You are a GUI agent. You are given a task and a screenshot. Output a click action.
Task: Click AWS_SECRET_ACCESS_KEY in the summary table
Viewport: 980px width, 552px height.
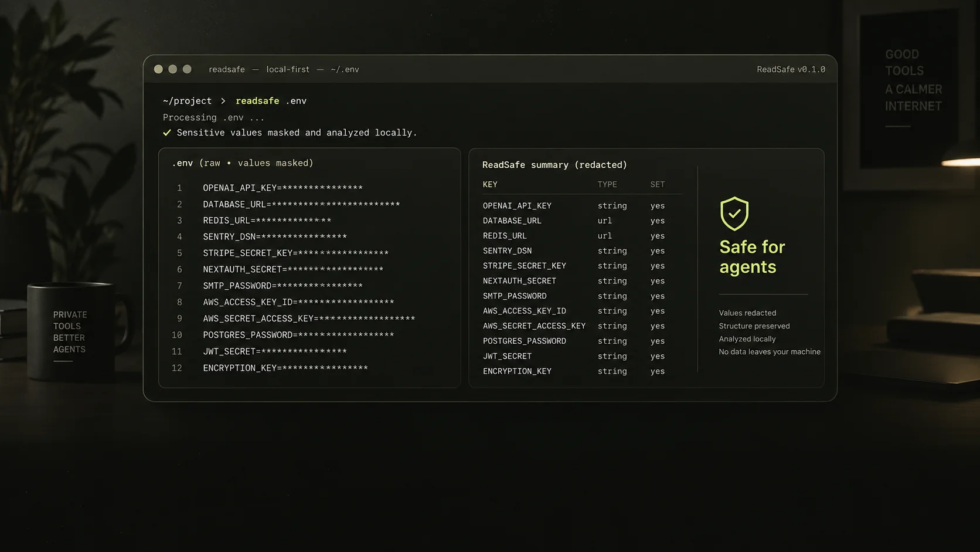pyautogui.click(x=534, y=326)
